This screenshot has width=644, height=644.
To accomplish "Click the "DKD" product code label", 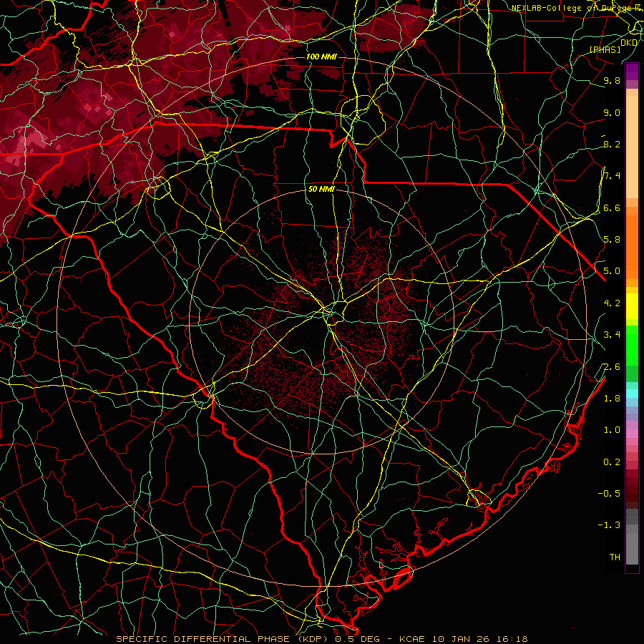I will [x=629, y=42].
